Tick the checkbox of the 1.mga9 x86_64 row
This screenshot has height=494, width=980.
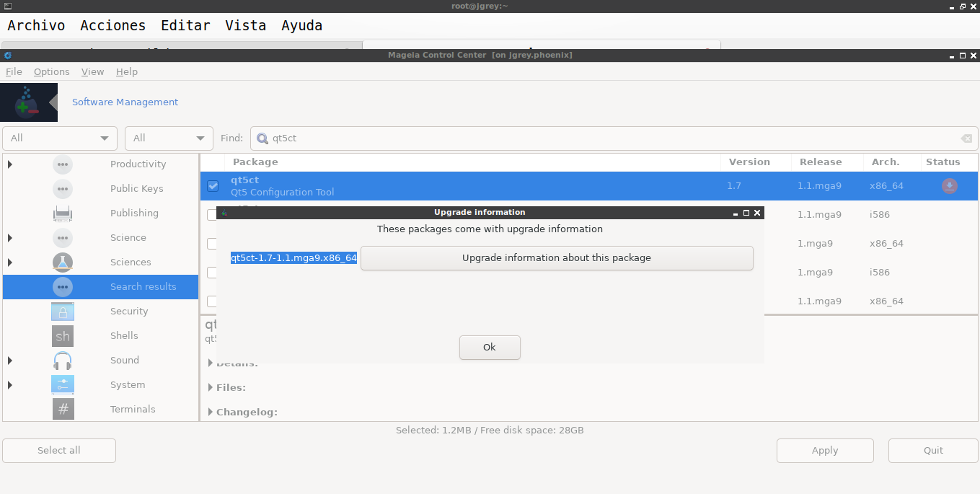211,244
